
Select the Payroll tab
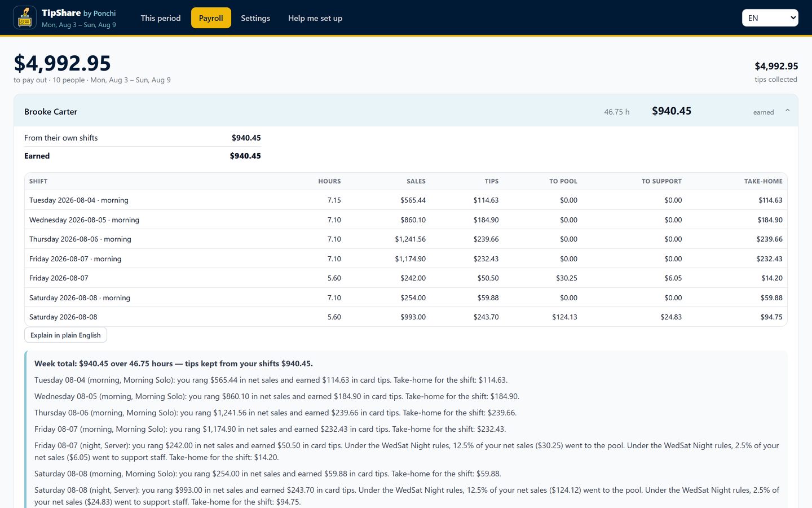pyautogui.click(x=211, y=18)
